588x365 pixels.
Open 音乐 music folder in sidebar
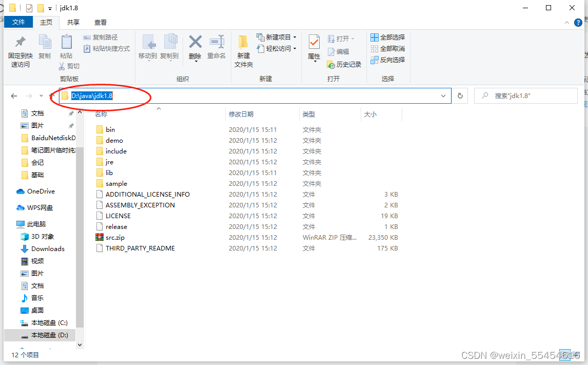(37, 298)
